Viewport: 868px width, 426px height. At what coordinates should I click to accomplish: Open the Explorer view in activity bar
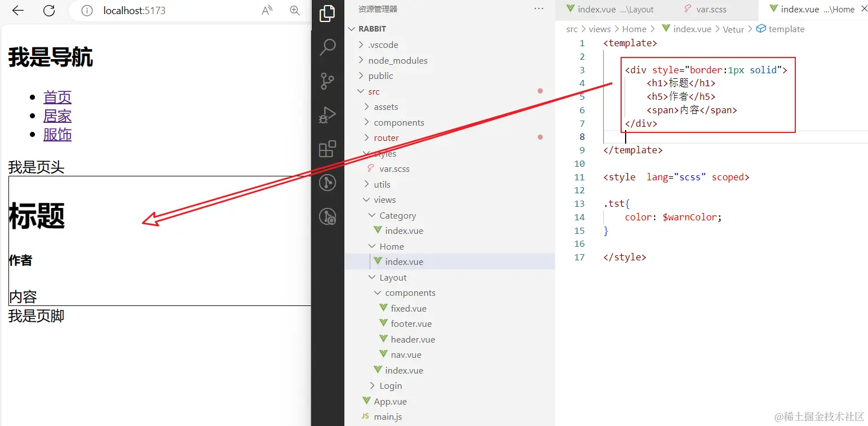[x=327, y=13]
